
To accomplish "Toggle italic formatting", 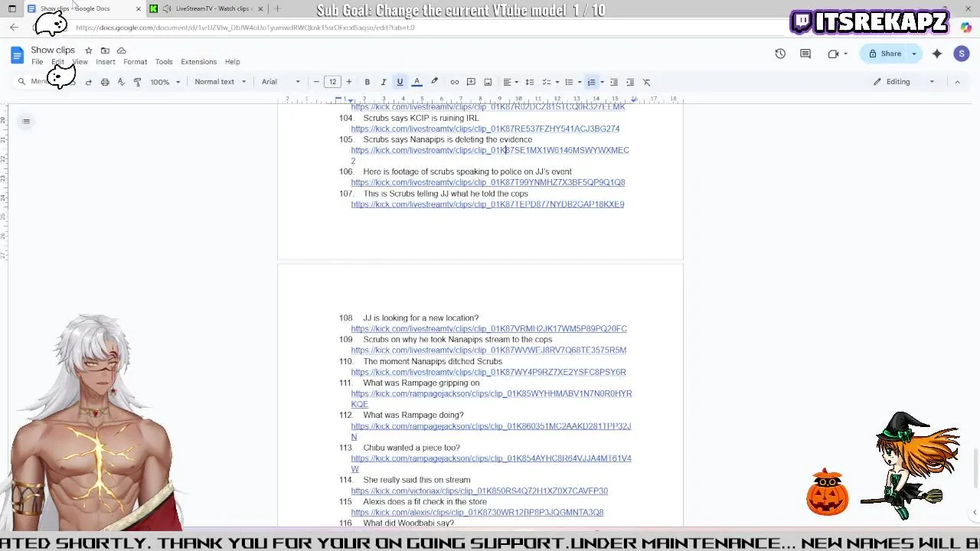I will point(384,82).
